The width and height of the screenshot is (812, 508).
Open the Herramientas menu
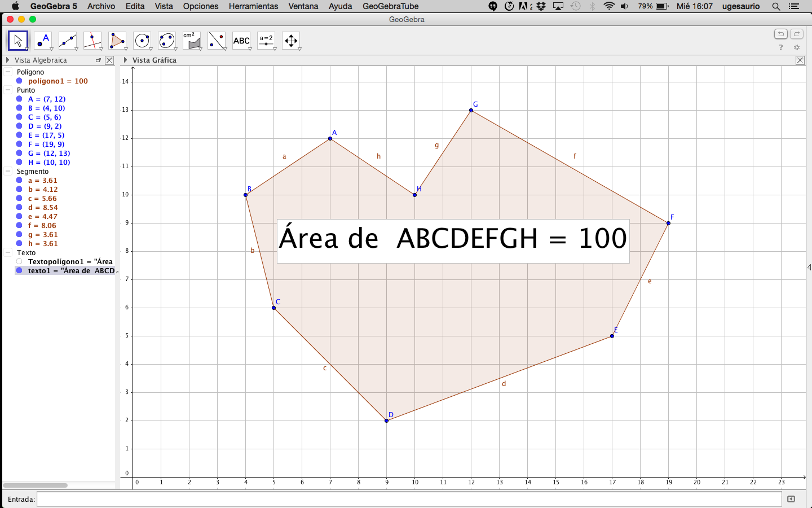(x=253, y=6)
